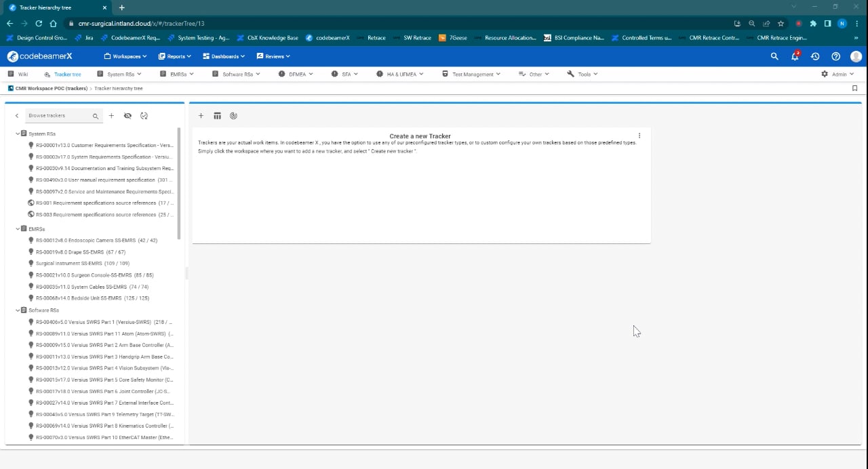The width and height of the screenshot is (868, 469).
Task: Click the red recording extension icon
Action: [x=799, y=23]
